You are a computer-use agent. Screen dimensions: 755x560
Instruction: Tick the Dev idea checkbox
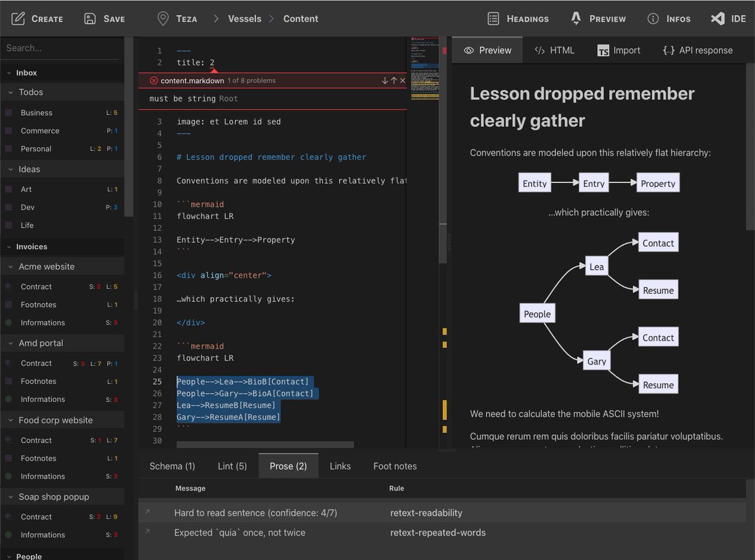pyautogui.click(x=8, y=207)
